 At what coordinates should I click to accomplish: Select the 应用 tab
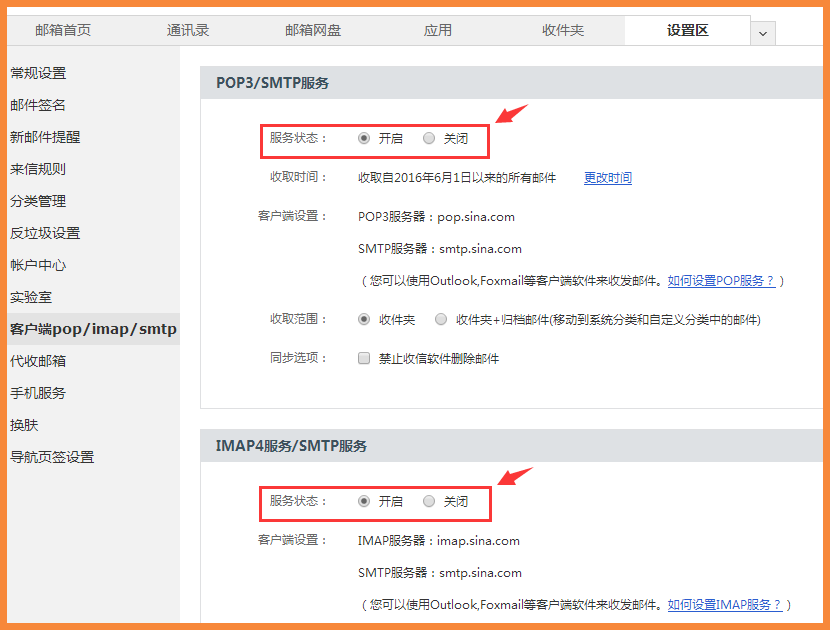coord(438,30)
